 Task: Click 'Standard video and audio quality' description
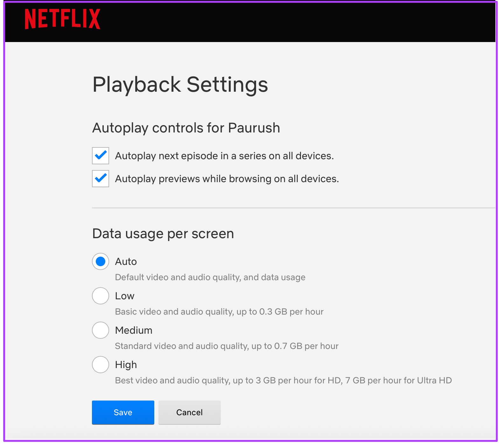tap(227, 346)
